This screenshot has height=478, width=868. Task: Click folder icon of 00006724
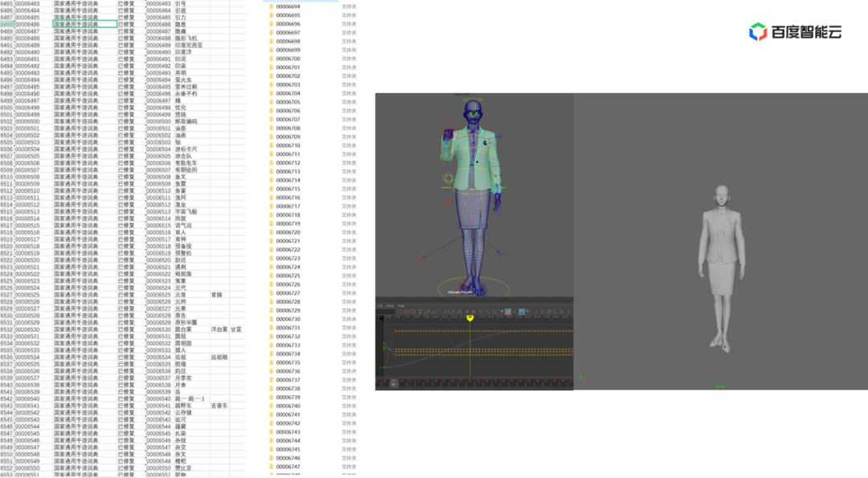click(x=272, y=267)
